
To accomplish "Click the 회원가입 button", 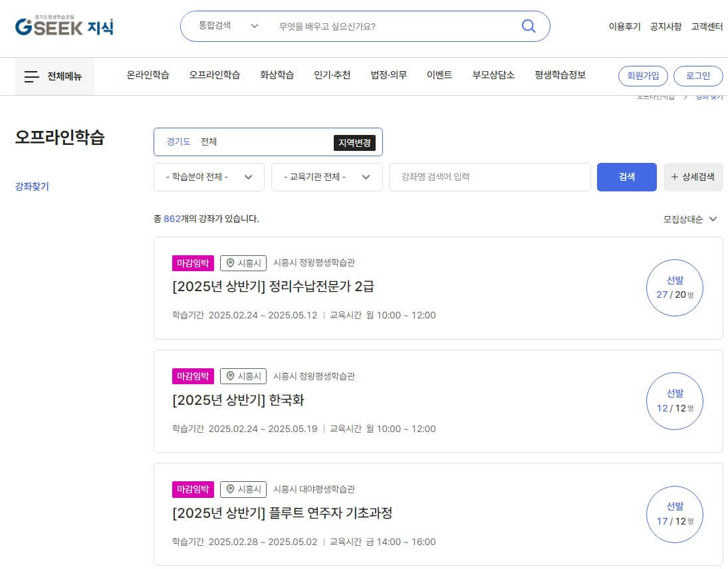I will coord(643,76).
